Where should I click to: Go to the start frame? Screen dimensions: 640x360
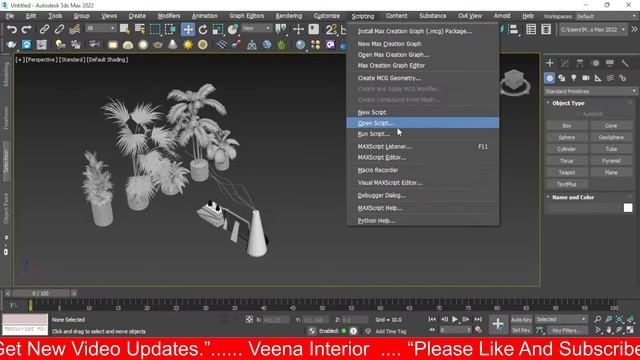[x=432, y=319]
